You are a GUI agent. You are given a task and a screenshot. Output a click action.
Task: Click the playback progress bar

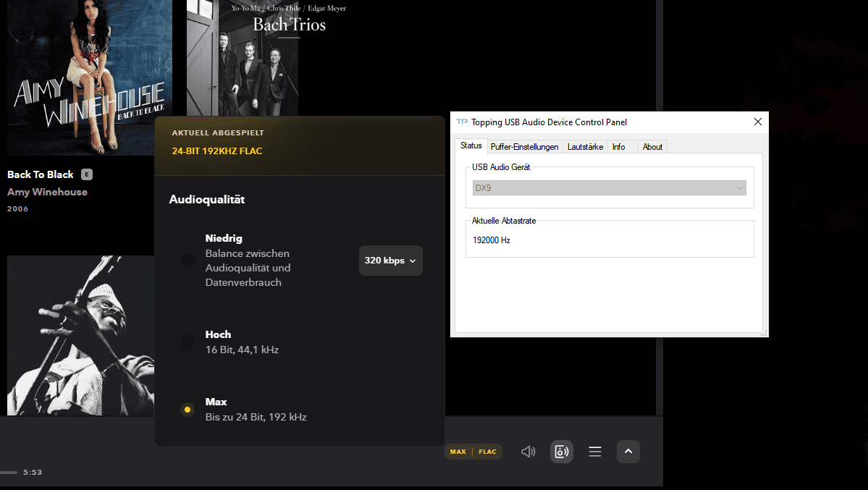tap(9, 473)
